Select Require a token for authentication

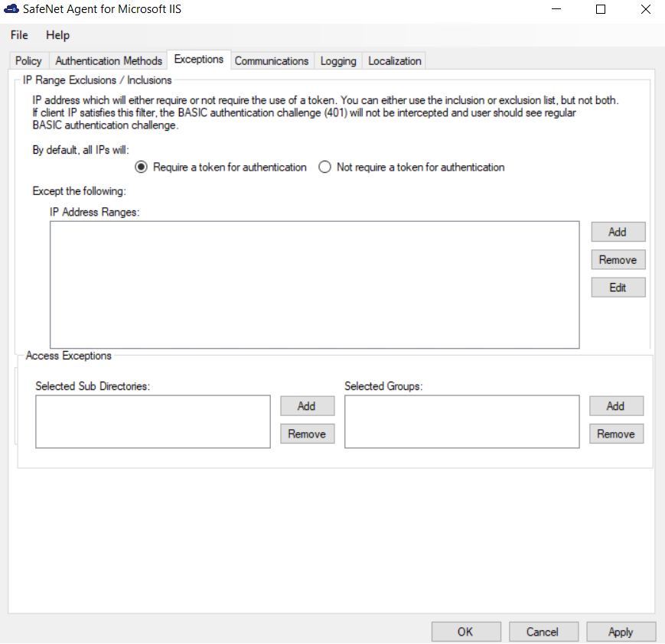141,167
